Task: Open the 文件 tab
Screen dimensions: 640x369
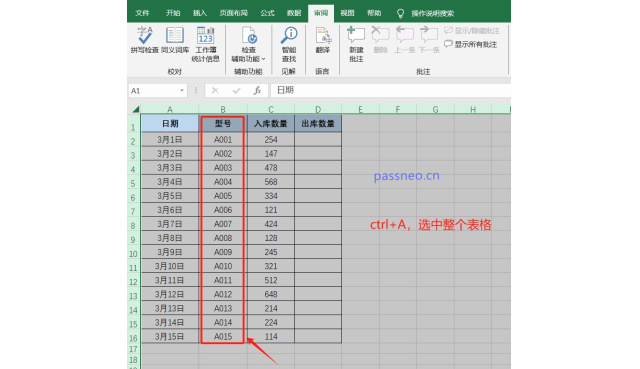Action: (142, 13)
